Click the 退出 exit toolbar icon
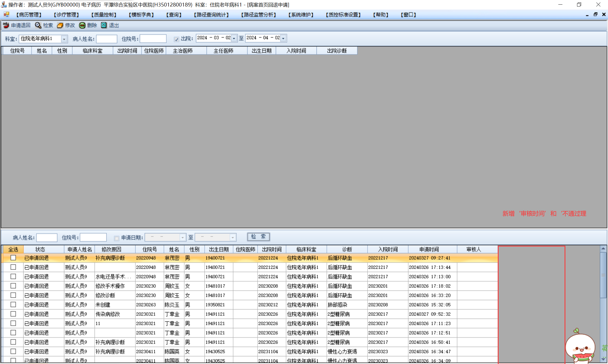608x364 pixels. 104,25
